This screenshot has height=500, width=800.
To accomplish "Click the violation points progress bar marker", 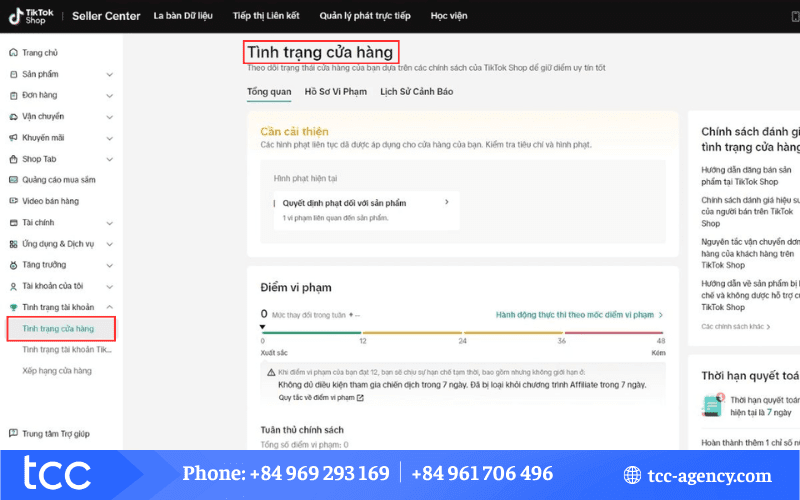I will 263,327.
